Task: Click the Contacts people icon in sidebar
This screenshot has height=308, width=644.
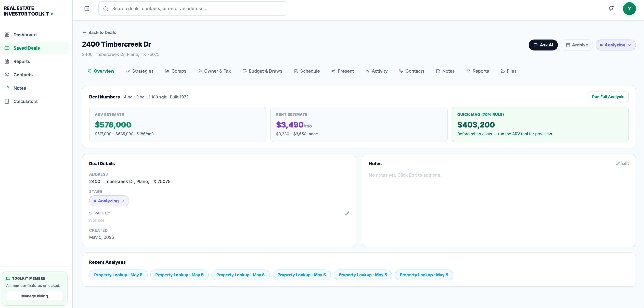Action: (7, 75)
